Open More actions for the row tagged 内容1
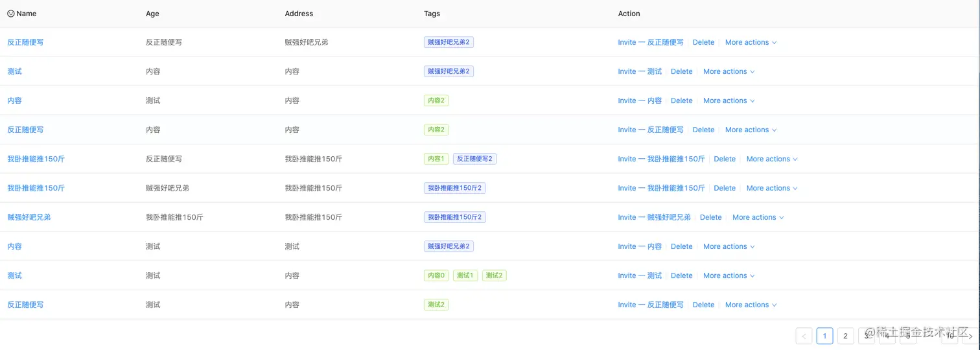The image size is (980, 350). (771, 159)
